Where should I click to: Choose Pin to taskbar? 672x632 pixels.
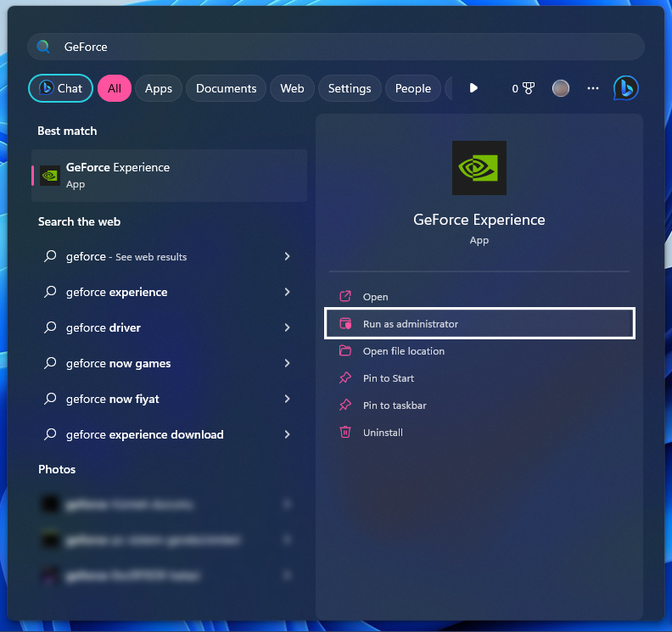click(x=479, y=405)
